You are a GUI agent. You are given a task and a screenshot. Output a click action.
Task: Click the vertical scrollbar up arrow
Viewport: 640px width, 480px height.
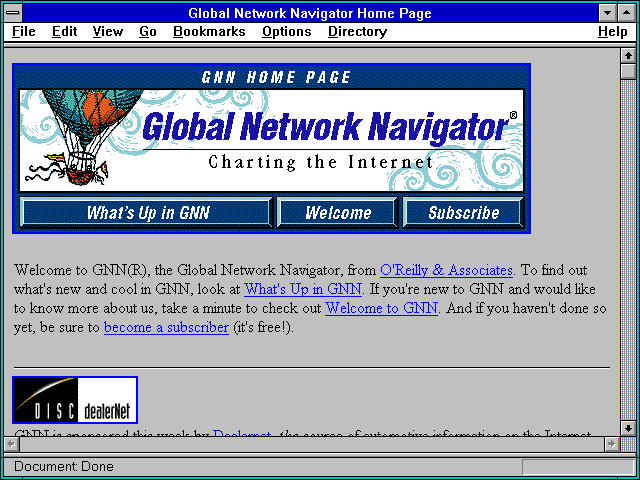pos(628,56)
